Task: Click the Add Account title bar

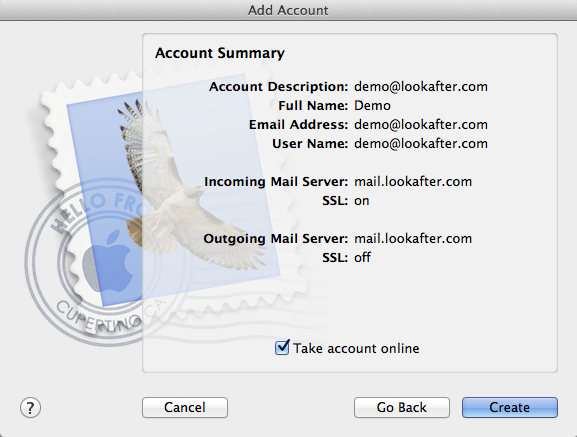Action: tap(288, 10)
